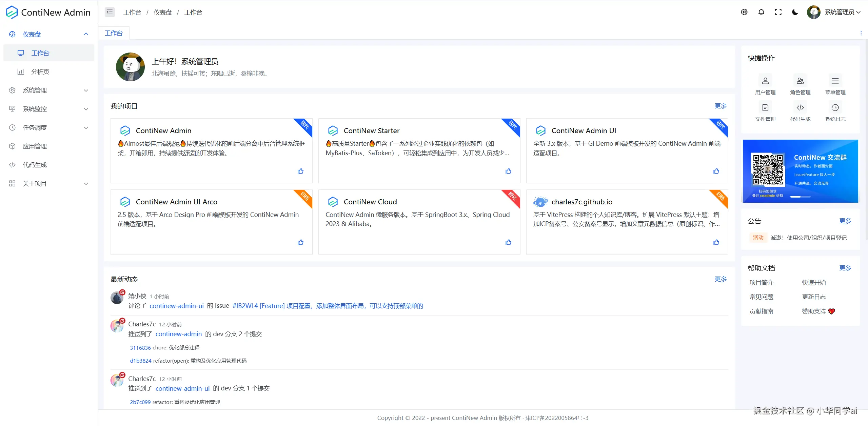The image size is (868, 426).
Task: Toggle dark mode with moon icon
Action: pos(795,12)
